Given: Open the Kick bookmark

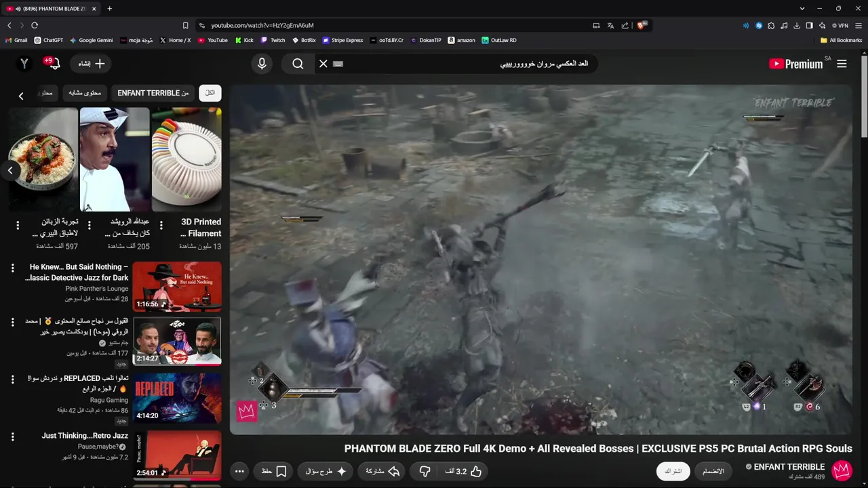Looking at the screenshot, I should point(244,40).
